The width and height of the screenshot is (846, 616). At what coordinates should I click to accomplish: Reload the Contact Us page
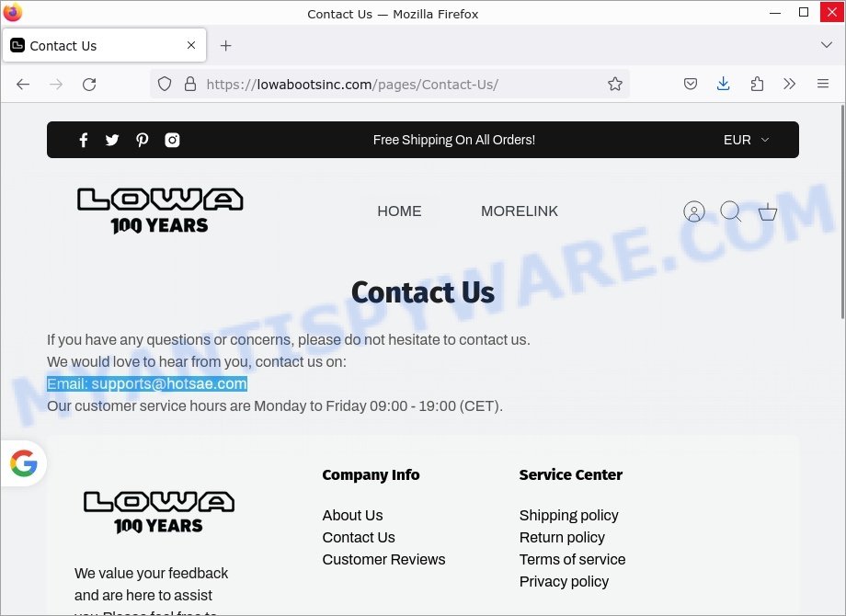pos(89,85)
